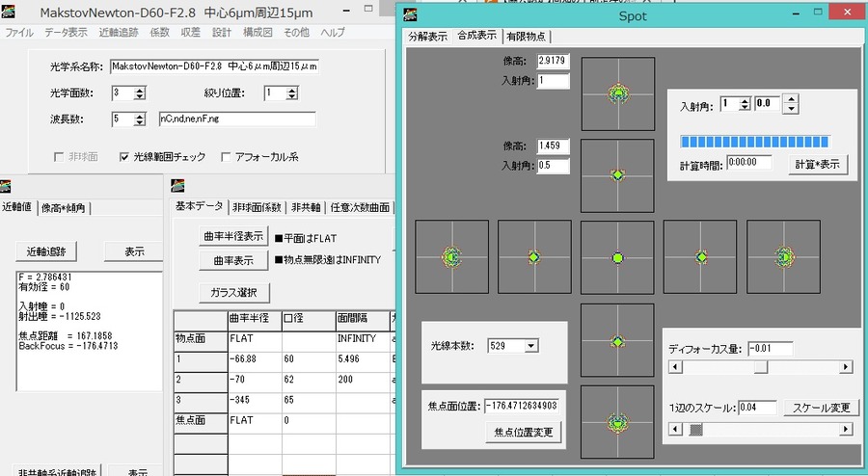Click the 計算*表示 button
Viewport: 868px width, 476px height.
tap(817, 164)
